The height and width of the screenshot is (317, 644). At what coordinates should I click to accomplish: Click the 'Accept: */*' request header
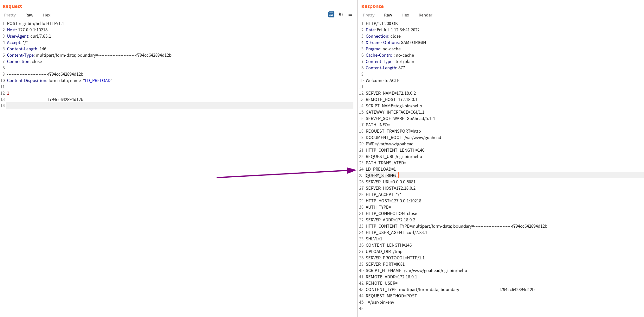17,42
